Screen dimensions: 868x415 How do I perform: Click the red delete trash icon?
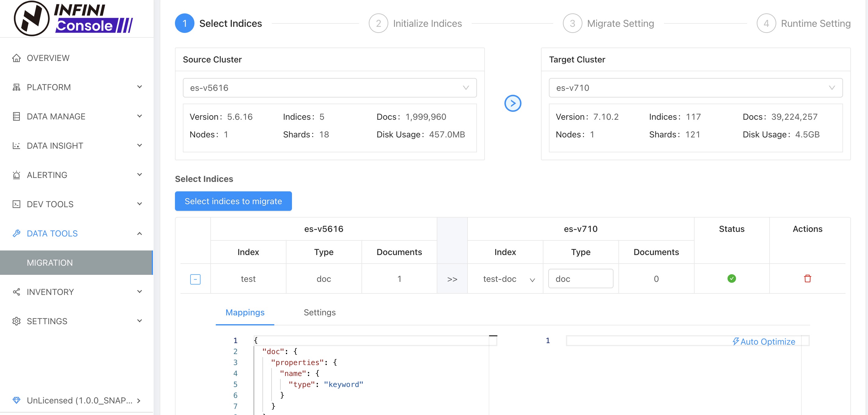click(x=807, y=278)
